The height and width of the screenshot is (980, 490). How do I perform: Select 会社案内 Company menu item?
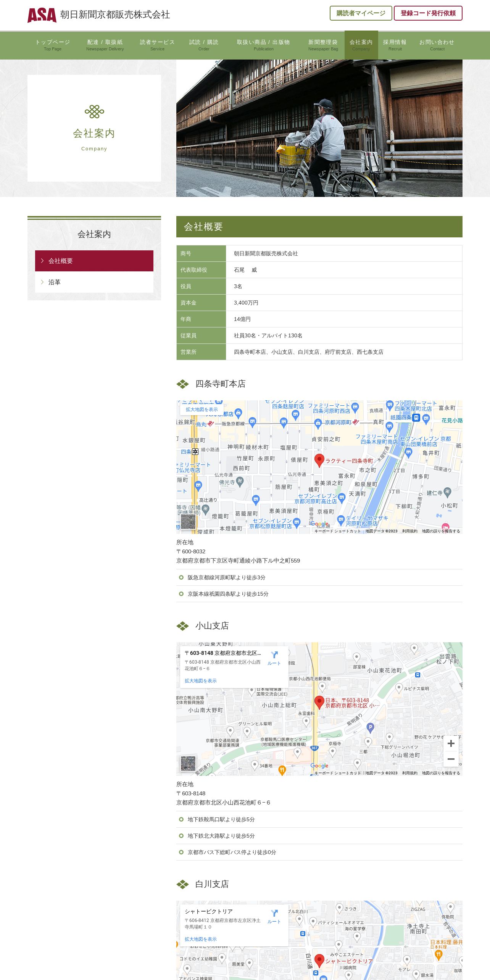point(361,45)
